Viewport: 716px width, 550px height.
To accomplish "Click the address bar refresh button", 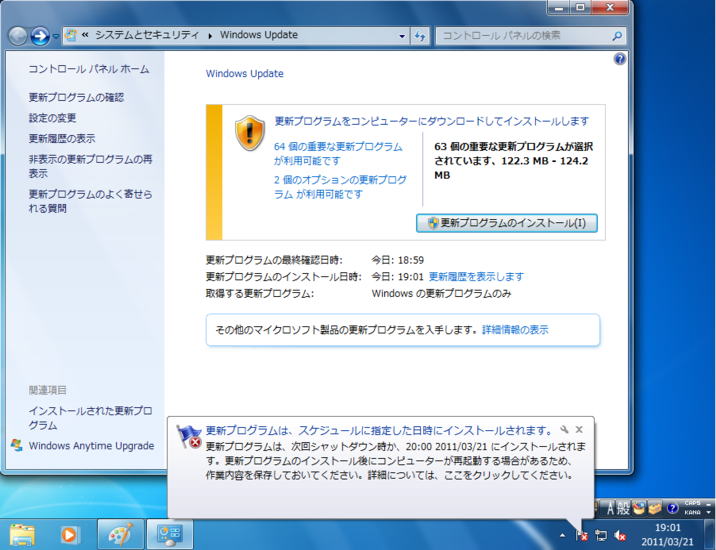I will coord(420,36).
